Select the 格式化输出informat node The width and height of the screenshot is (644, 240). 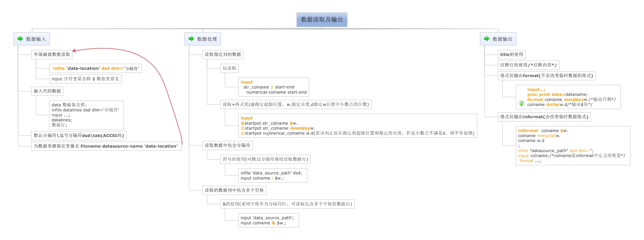544,117
